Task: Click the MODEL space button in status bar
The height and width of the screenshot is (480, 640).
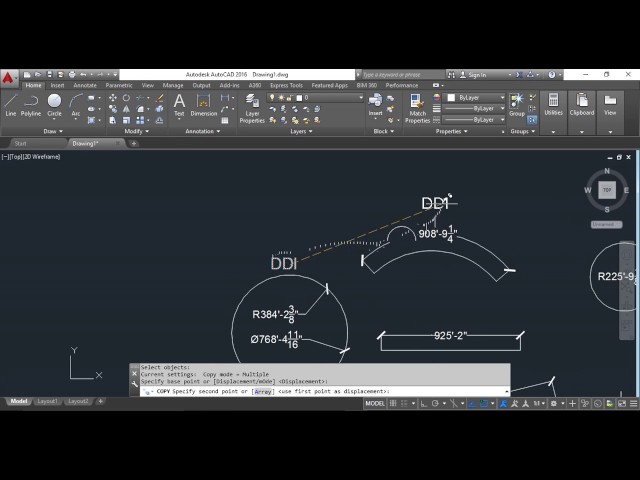Action: coord(375,404)
